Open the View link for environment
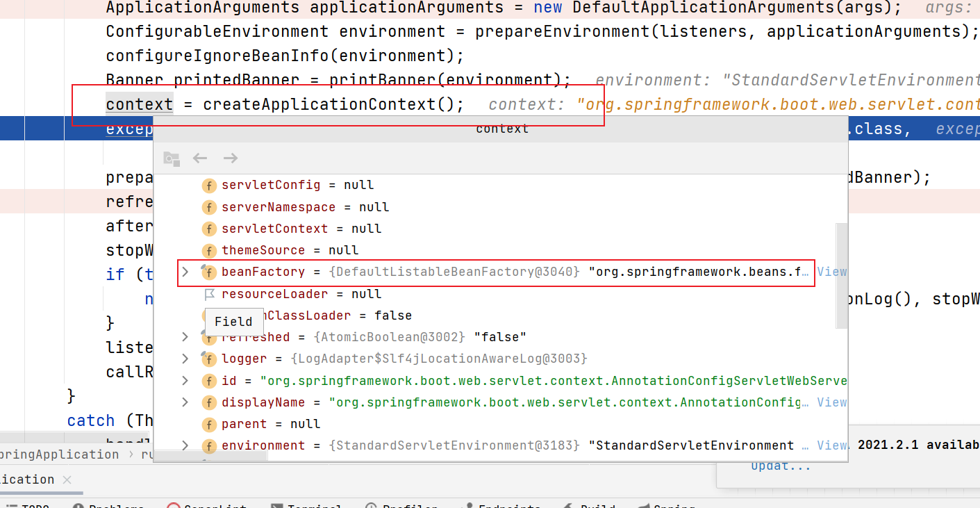This screenshot has height=508, width=980. click(832, 445)
